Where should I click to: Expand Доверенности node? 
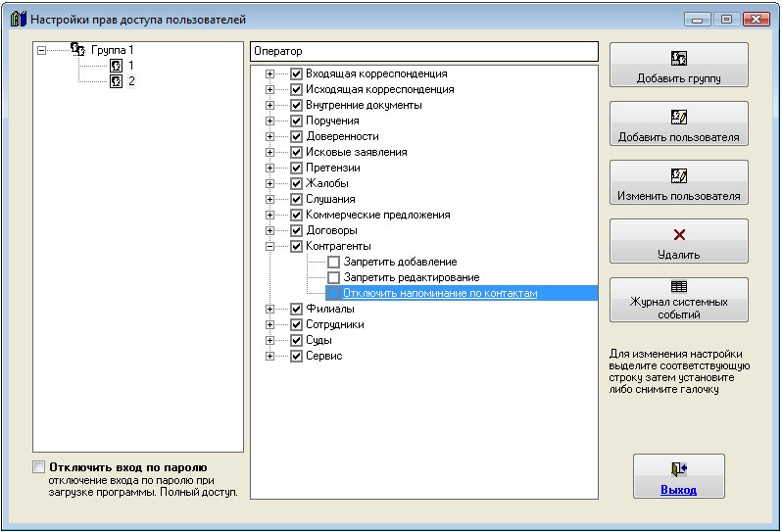[x=269, y=136]
